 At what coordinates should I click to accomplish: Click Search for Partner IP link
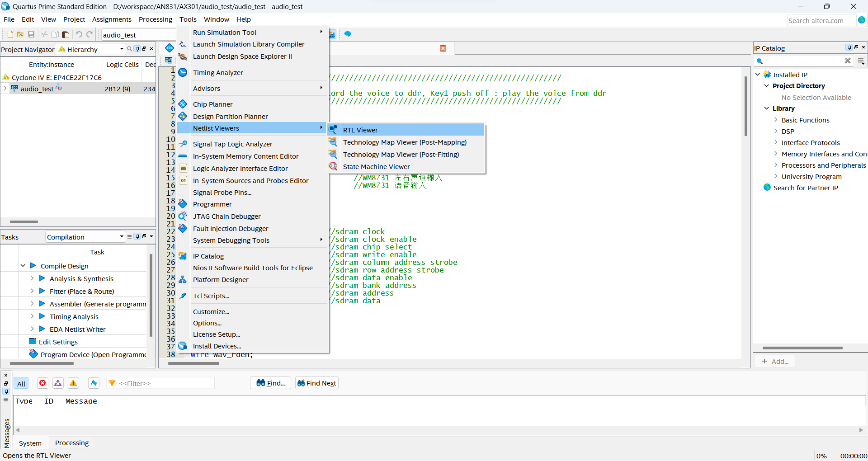click(x=805, y=188)
